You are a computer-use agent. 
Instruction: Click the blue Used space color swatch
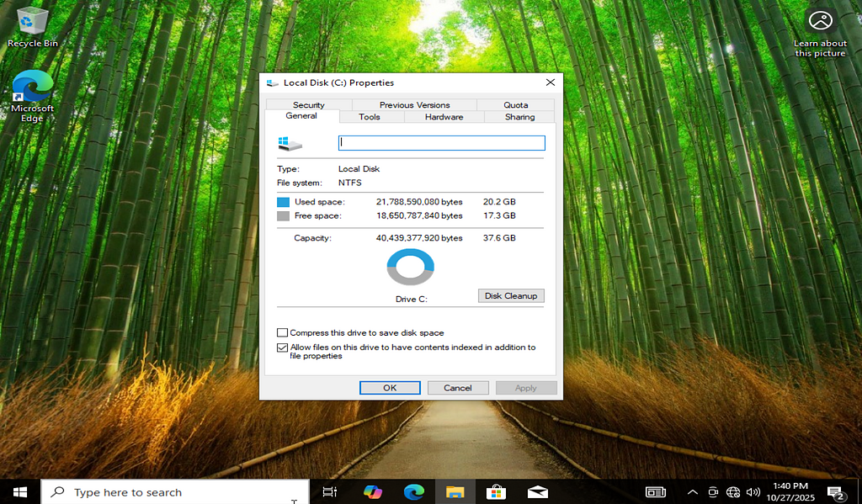pyautogui.click(x=283, y=202)
